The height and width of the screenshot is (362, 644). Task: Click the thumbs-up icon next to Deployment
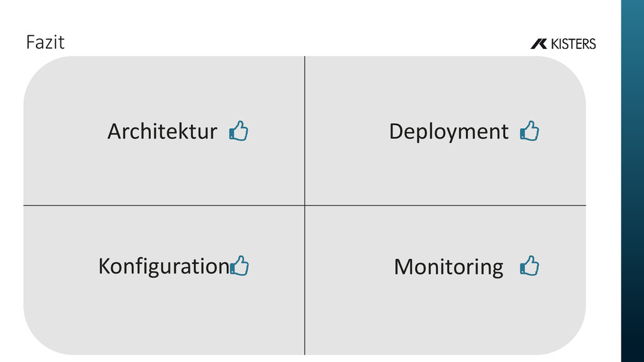pos(530,131)
